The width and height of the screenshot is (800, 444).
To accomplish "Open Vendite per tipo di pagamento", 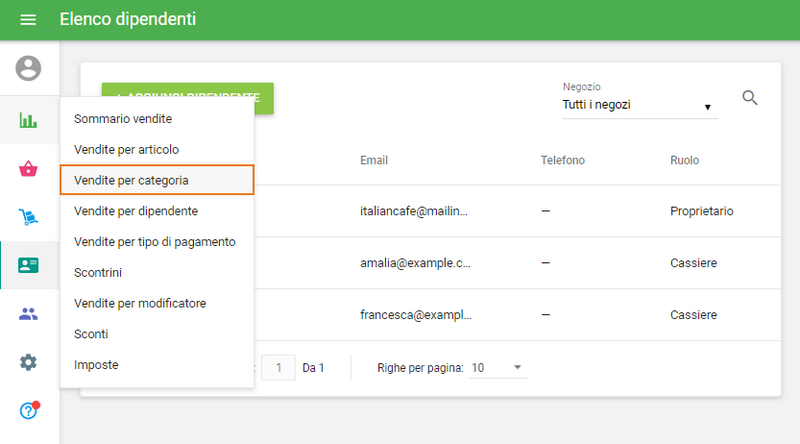I will pos(157,241).
